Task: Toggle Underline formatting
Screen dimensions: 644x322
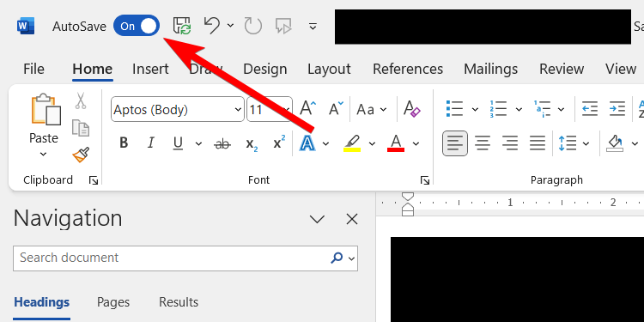Action: (x=178, y=143)
